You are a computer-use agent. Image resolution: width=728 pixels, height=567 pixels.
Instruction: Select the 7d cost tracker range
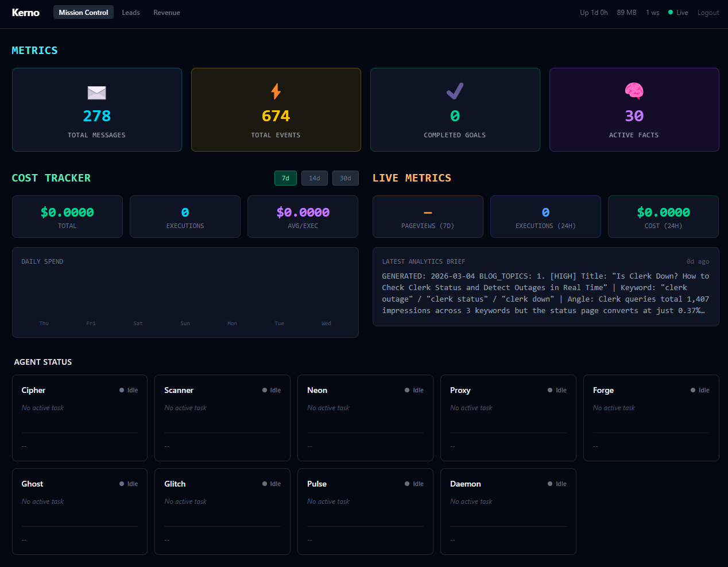tap(285, 178)
